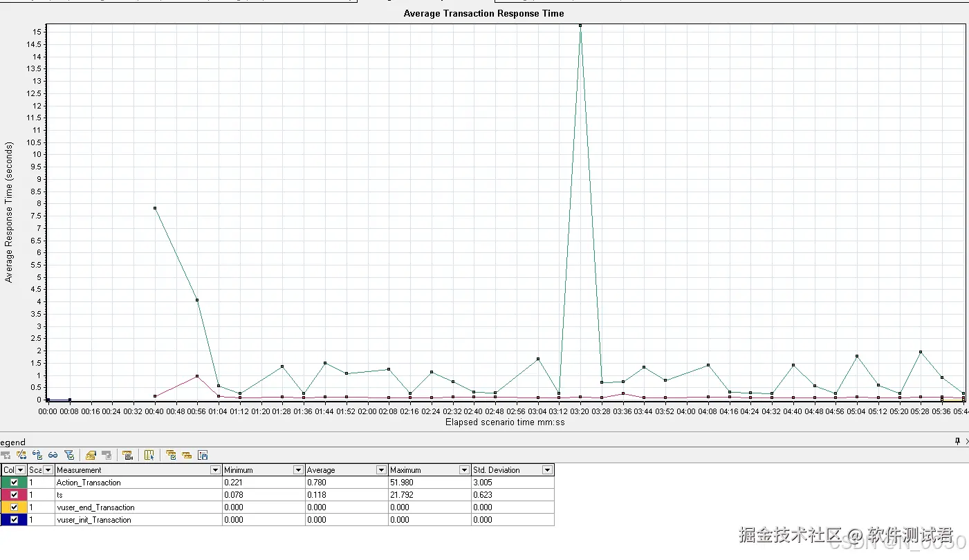Open the Minimum column dropdown arrow

tap(298, 470)
